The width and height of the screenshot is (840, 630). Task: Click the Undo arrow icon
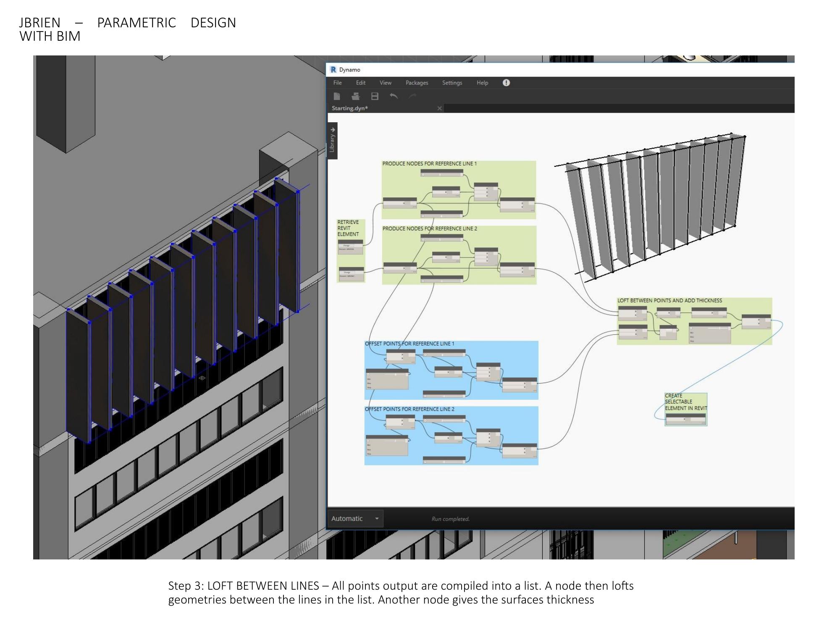(x=394, y=97)
